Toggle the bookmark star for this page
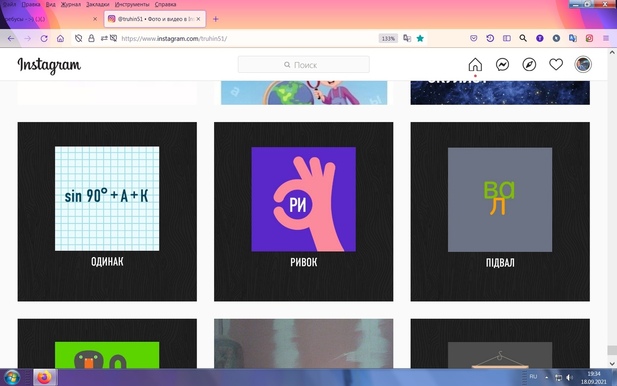This screenshot has width=617, height=386. pos(420,39)
